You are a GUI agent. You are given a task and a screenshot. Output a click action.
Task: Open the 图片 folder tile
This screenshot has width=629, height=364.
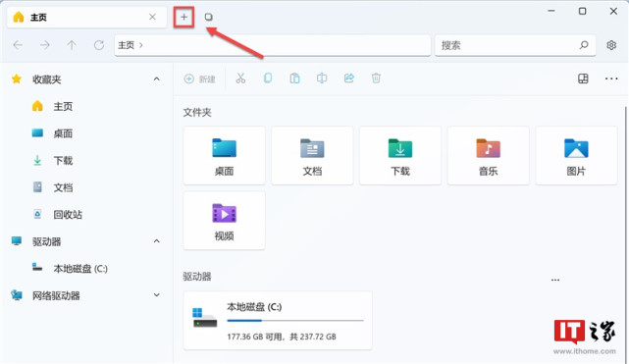pos(576,156)
